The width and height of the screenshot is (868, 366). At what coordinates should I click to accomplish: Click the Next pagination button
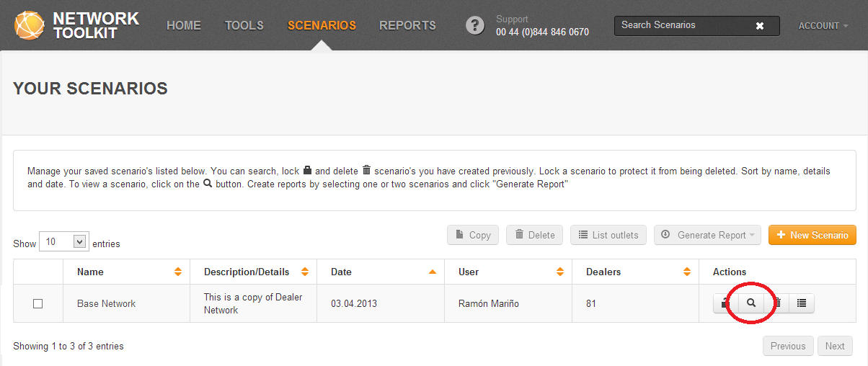click(835, 346)
